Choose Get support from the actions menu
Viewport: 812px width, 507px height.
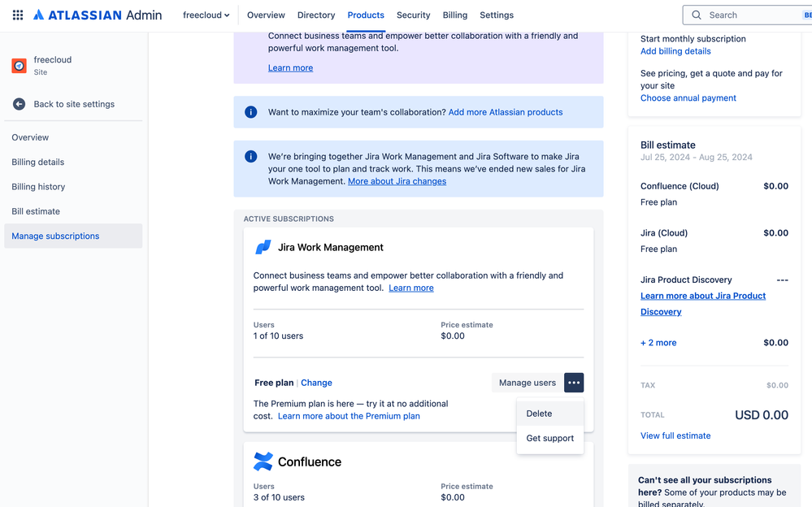[550, 438]
